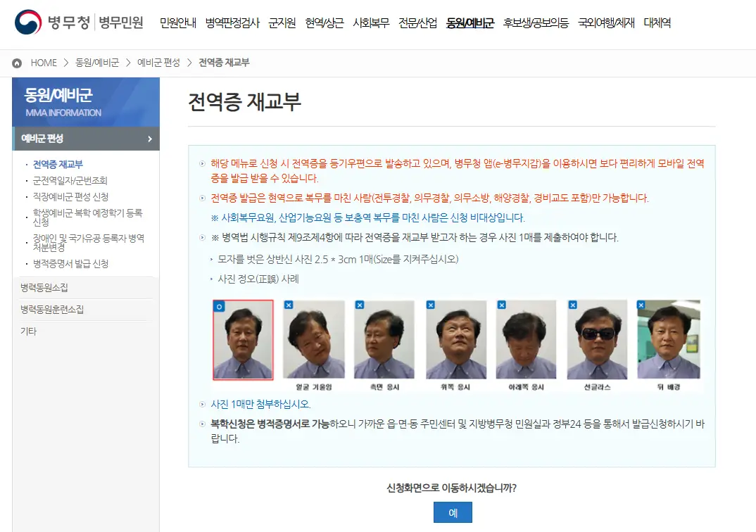Click the 병무청 government emblem logo

pos(28,21)
